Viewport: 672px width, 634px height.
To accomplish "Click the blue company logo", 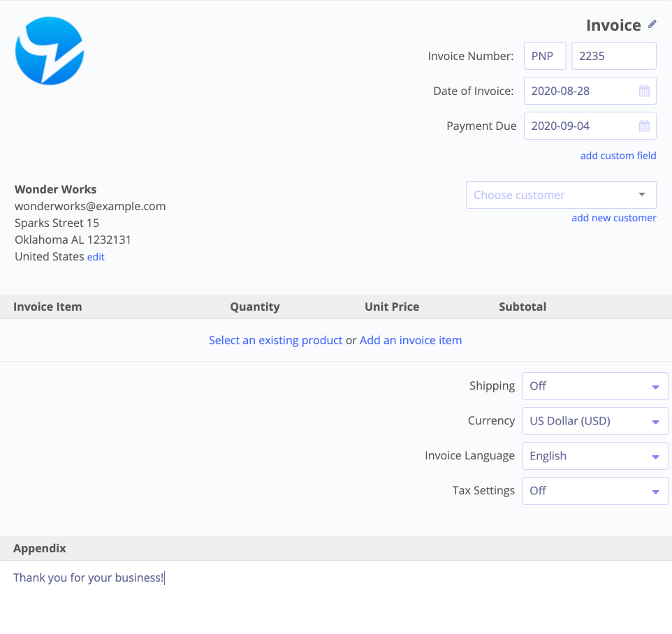I will (49, 50).
